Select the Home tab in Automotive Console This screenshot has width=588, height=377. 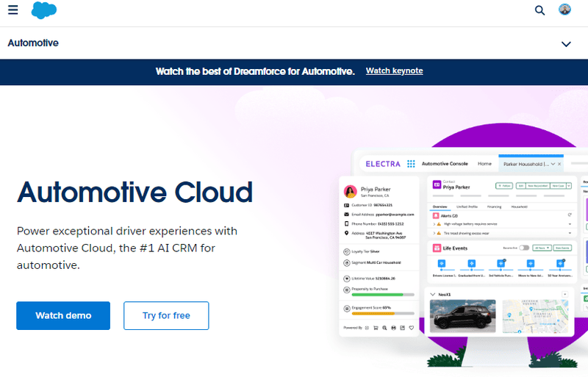(484, 164)
